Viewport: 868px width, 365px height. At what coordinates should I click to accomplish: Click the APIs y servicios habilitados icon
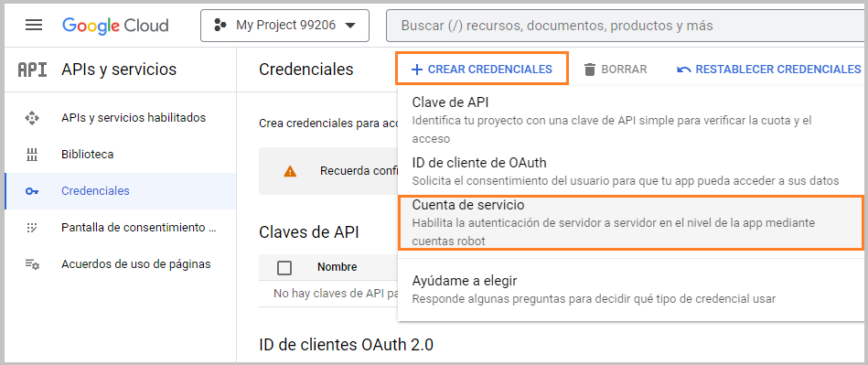click(x=32, y=118)
